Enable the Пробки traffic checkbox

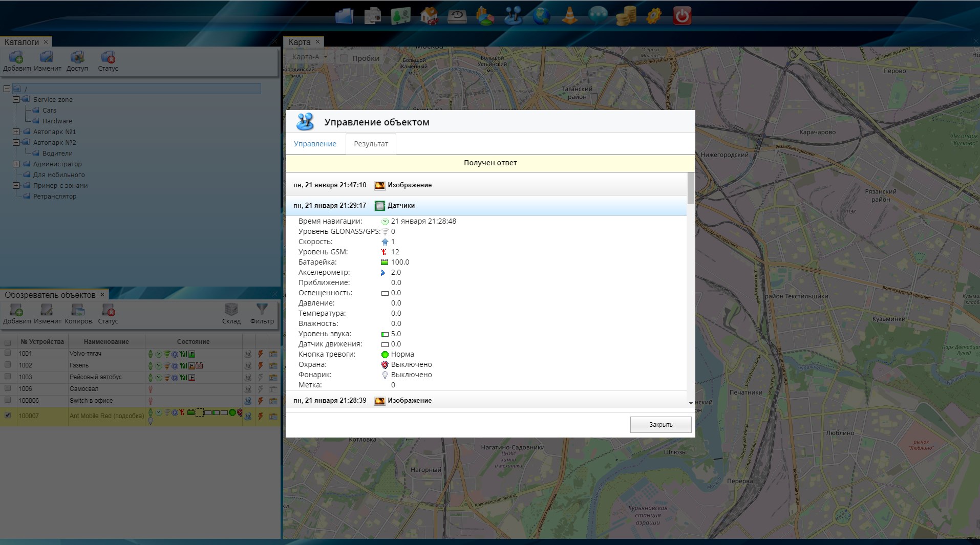(x=345, y=58)
